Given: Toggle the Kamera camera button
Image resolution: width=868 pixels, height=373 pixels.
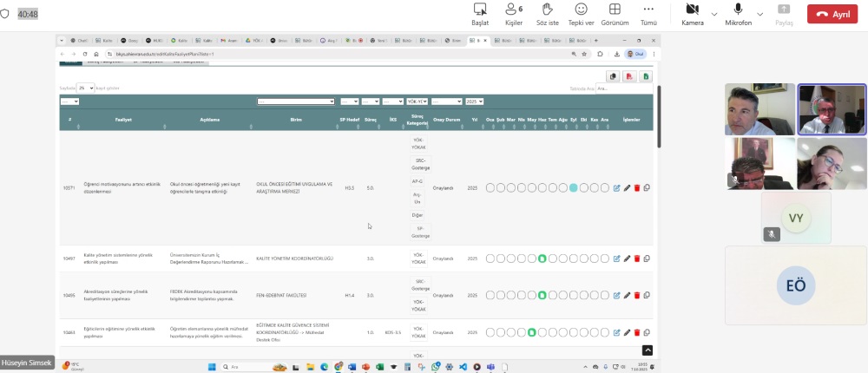Looking at the screenshot, I should click(x=692, y=13).
